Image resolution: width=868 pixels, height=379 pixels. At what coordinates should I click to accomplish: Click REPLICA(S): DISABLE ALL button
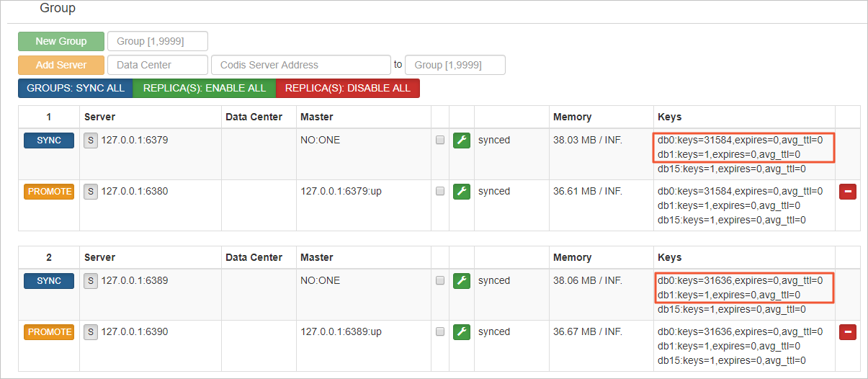point(348,89)
